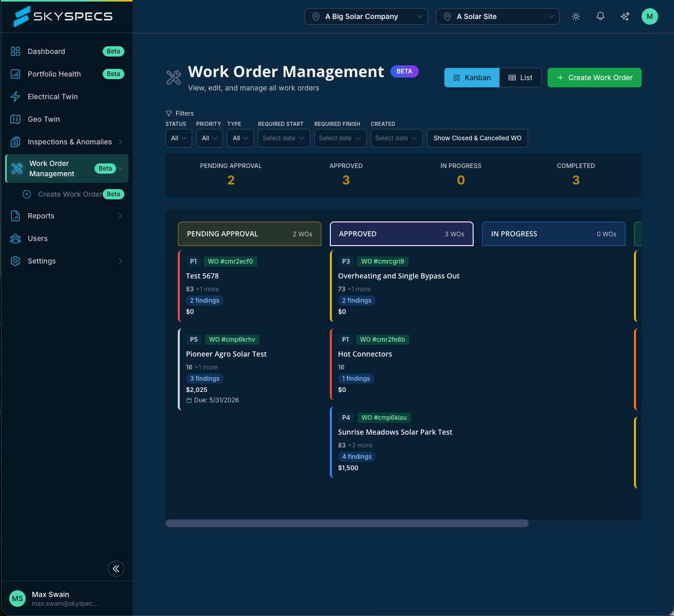Collapse sidebar with double-chevron button

pyautogui.click(x=116, y=569)
